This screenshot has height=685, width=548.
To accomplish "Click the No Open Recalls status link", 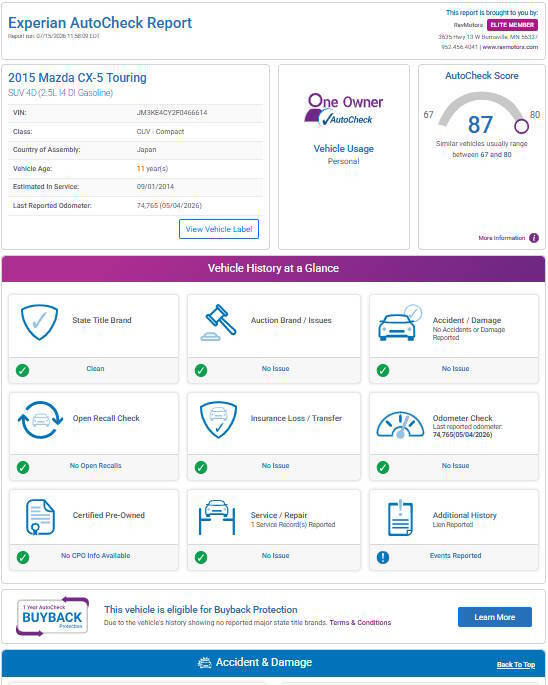I will [x=96, y=466].
